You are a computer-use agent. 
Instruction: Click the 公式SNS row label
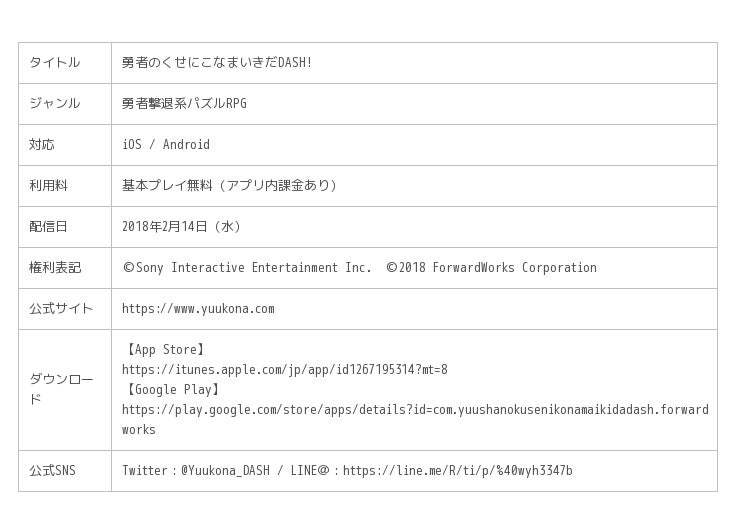coord(52,471)
